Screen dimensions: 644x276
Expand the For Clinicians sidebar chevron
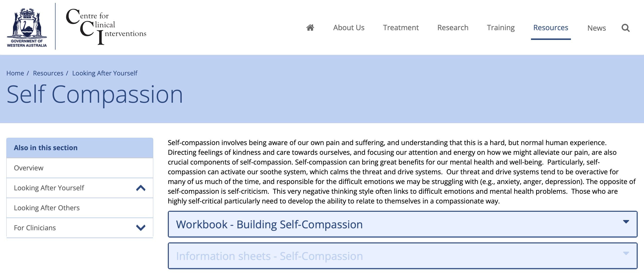(141, 228)
